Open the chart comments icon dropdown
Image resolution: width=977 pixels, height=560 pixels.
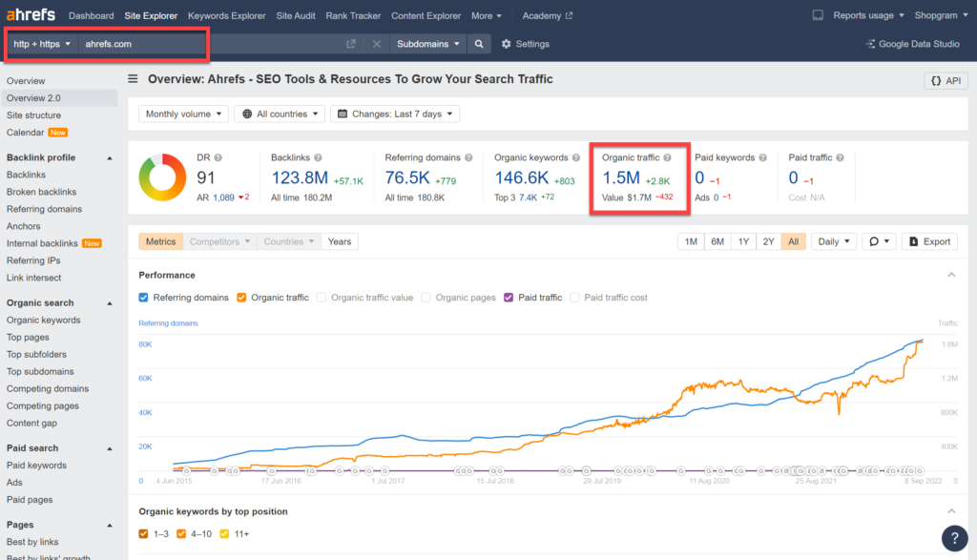pyautogui.click(x=879, y=241)
